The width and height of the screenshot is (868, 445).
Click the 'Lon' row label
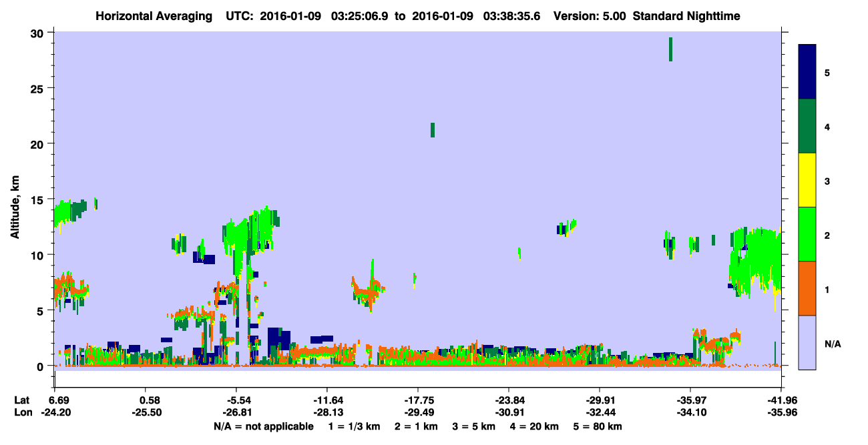(23, 413)
